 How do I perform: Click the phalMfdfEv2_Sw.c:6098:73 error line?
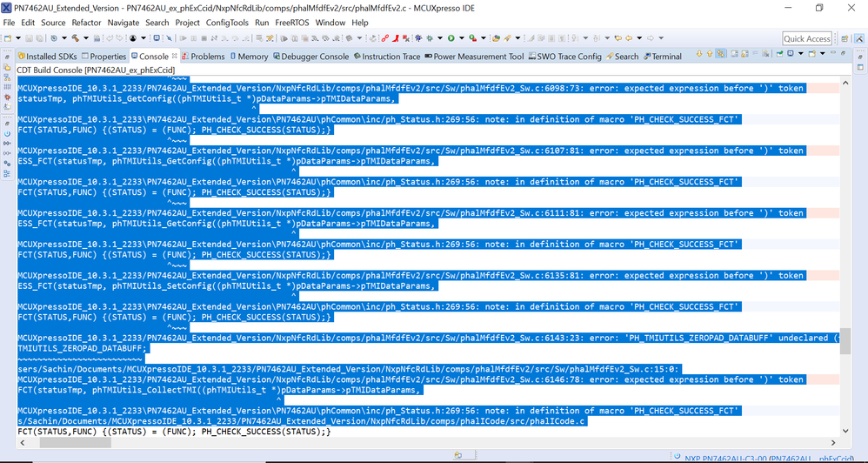click(x=411, y=88)
